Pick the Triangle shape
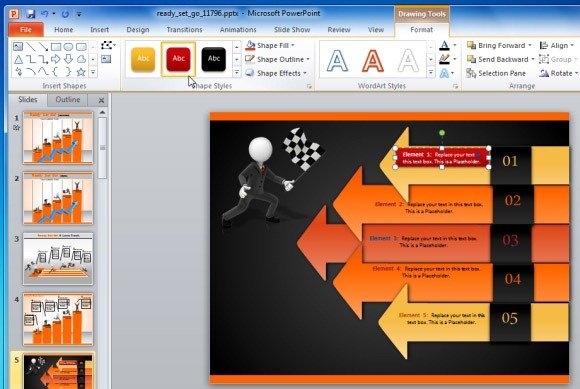Viewport: 580px width, 389px height. pos(18,59)
